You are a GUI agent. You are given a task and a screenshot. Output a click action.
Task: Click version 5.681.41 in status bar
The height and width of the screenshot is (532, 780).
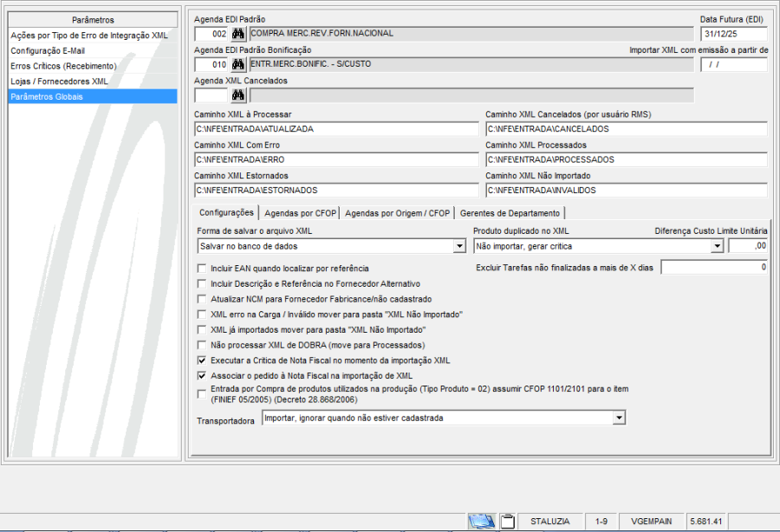click(705, 521)
